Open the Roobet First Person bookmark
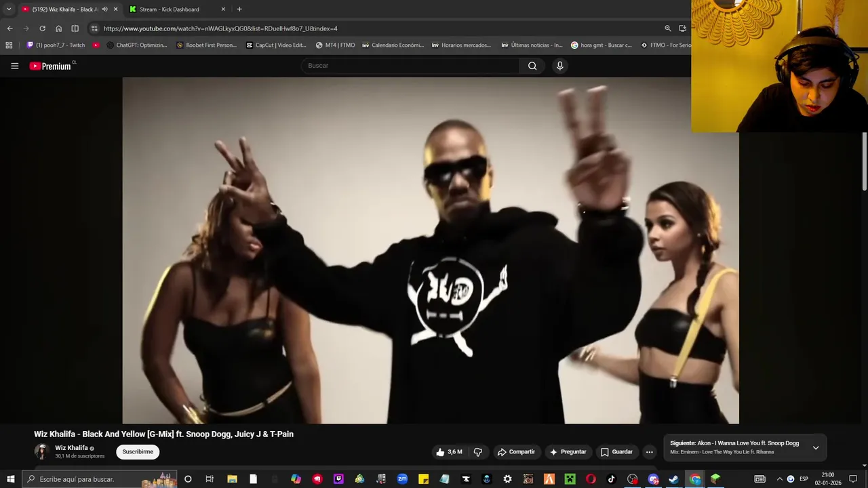Viewport: 868px width, 488px height. (206, 45)
